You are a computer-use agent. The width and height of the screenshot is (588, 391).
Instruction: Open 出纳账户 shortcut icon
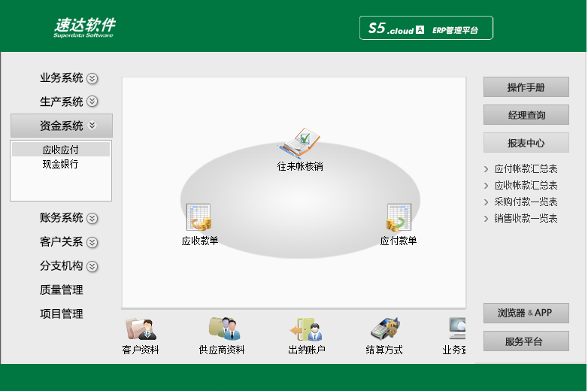click(x=306, y=329)
